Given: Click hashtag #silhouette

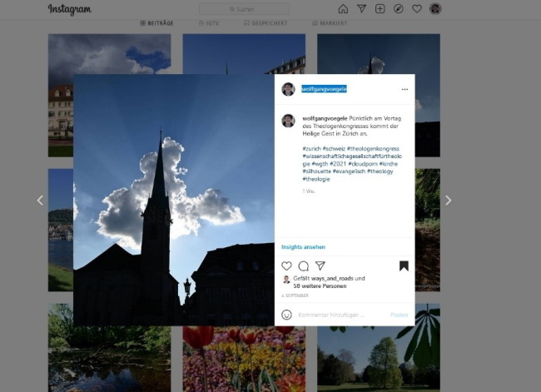Looking at the screenshot, I should coord(317,171).
